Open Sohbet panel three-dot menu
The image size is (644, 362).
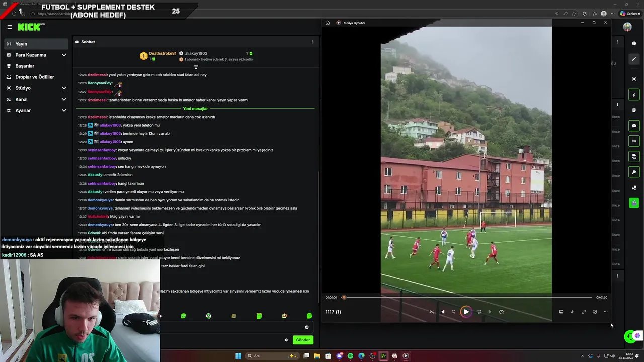pyautogui.click(x=312, y=42)
